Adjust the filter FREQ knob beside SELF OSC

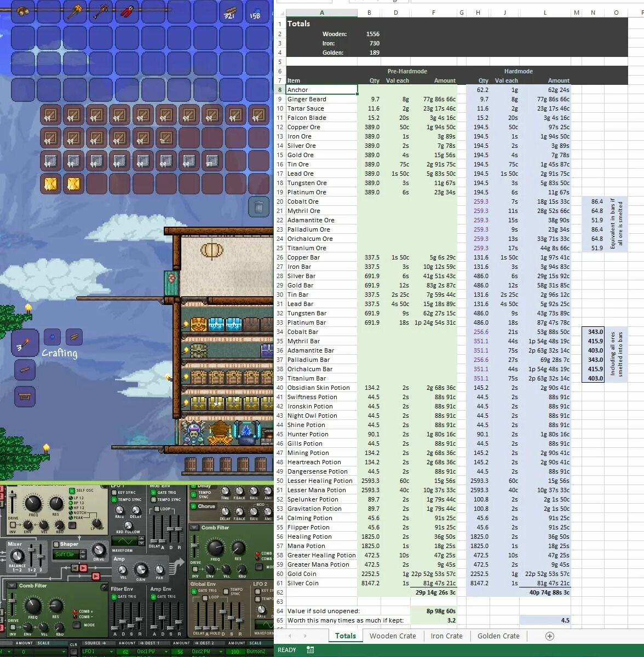[x=33, y=503]
